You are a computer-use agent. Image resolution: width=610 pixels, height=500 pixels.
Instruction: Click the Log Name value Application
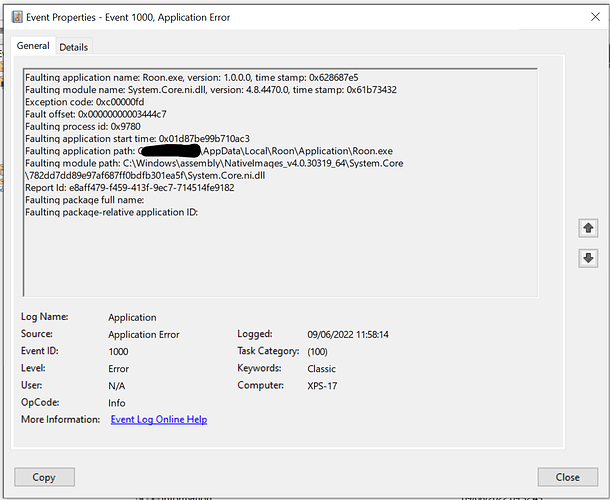tap(132, 318)
